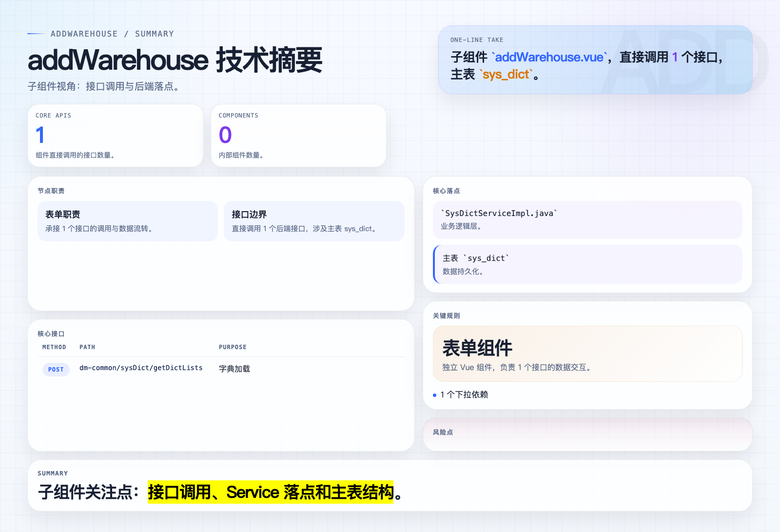Click the METHOD column header
This screenshot has height=532, width=780.
tap(54, 347)
